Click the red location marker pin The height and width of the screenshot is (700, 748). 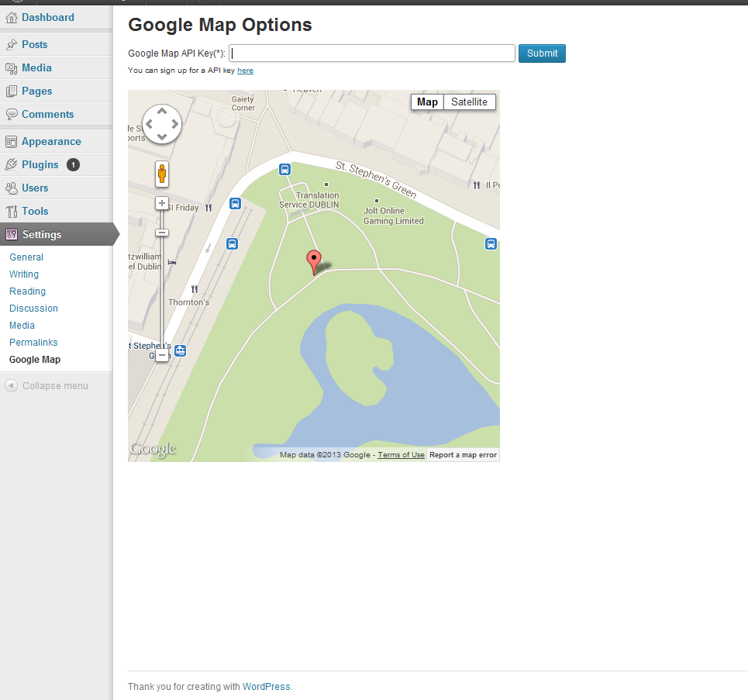click(x=313, y=262)
